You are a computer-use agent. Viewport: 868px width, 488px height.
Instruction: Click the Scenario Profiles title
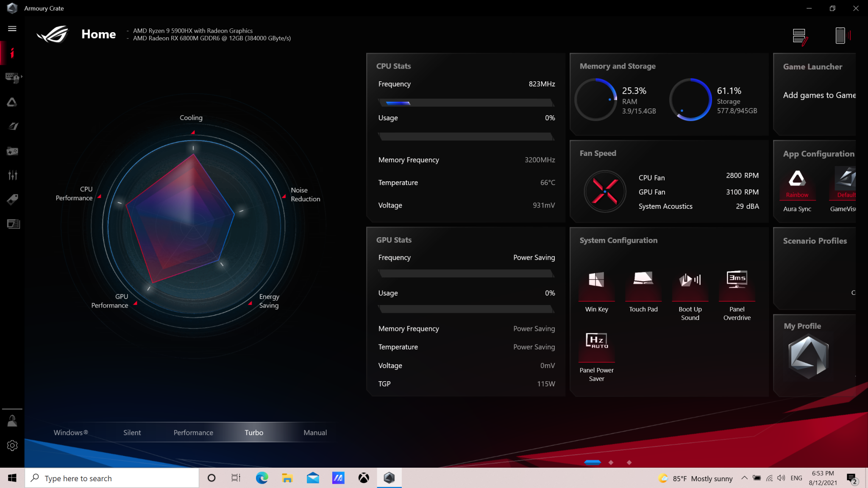click(815, 241)
